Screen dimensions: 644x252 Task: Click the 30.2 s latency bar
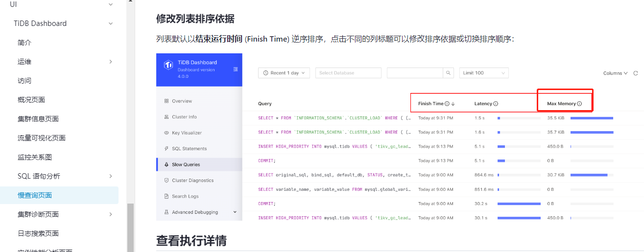coord(519,204)
